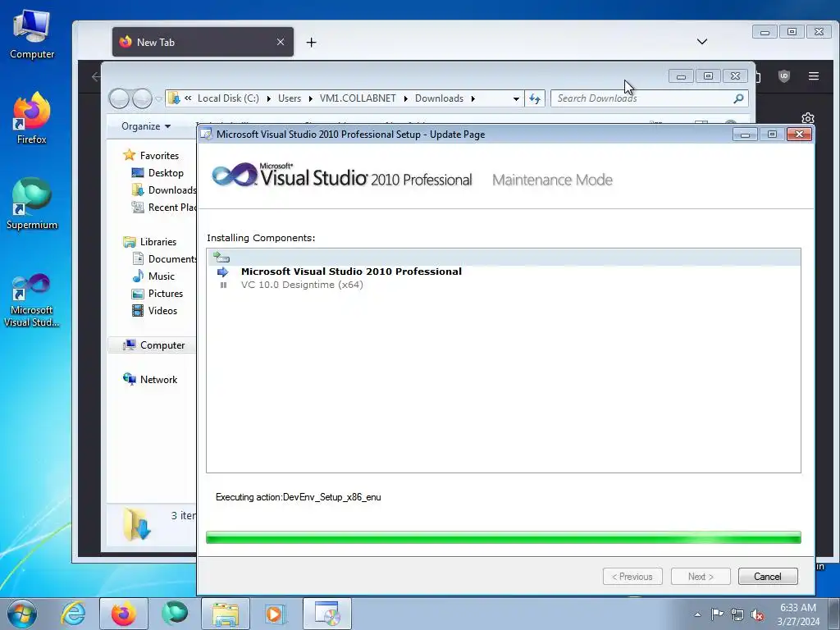The width and height of the screenshot is (840, 630).
Task: Expand the arrow after Local Disk (C:)
Action: pyautogui.click(x=268, y=98)
